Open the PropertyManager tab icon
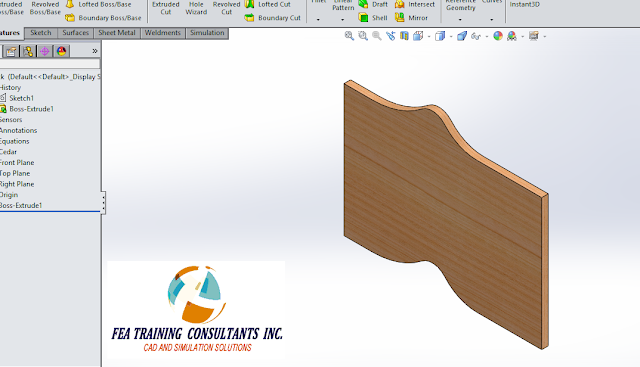640x367 pixels. pos(11,51)
